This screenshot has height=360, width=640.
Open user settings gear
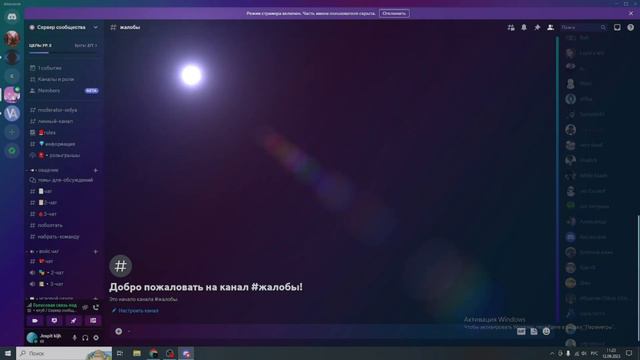click(96, 338)
